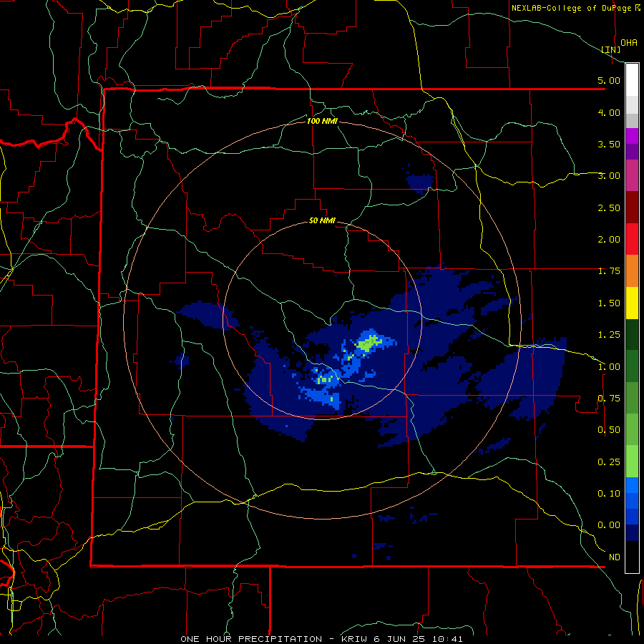Click the 1.00 legend value
Image resolution: width=644 pixels, height=644 pixels.
pyautogui.click(x=609, y=367)
